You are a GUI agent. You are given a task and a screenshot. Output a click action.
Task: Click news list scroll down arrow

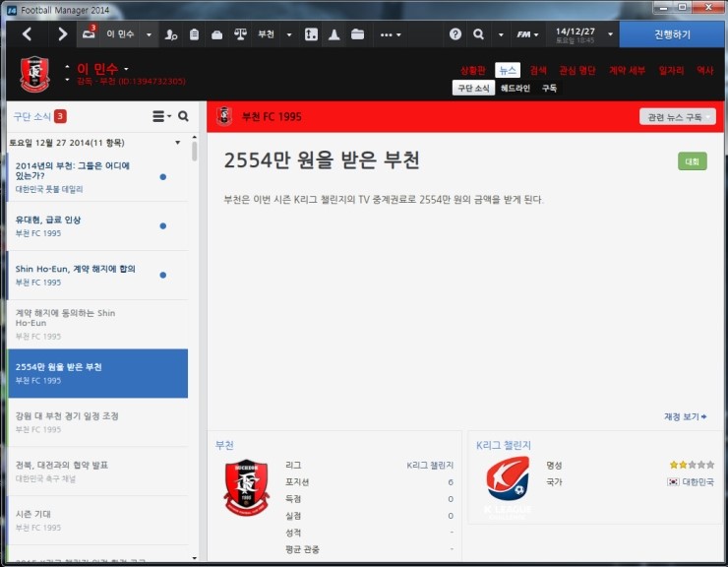pyautogui.click(x=195, y=558)
